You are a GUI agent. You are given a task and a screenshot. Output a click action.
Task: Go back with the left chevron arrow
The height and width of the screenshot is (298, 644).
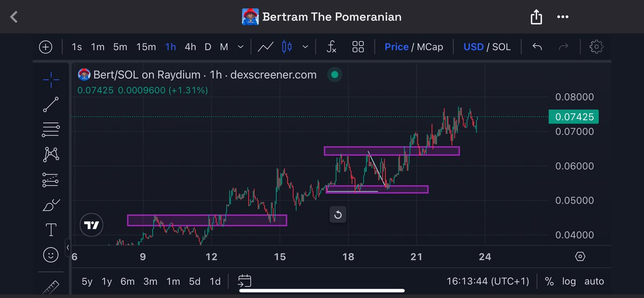click(14, 17)
